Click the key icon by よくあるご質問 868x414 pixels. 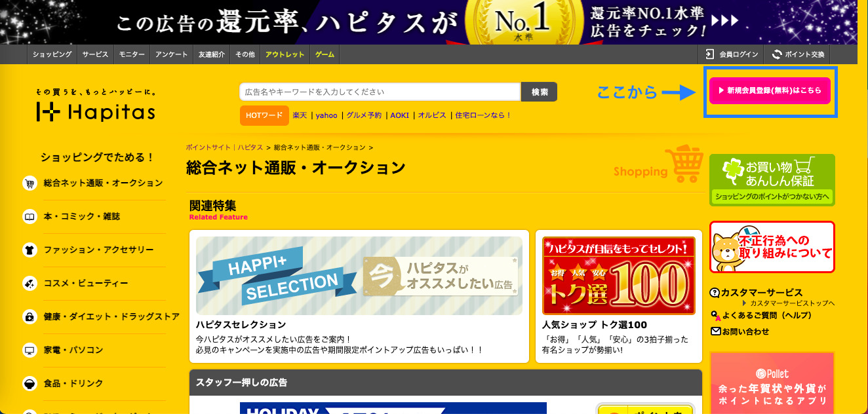pyautogui.click(x=715, y=316)
